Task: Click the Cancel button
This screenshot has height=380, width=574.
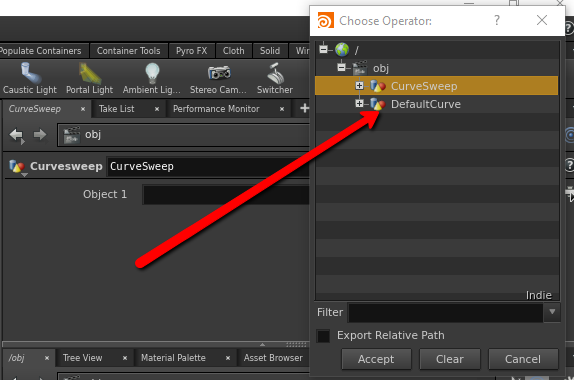Action: [523, 359]
